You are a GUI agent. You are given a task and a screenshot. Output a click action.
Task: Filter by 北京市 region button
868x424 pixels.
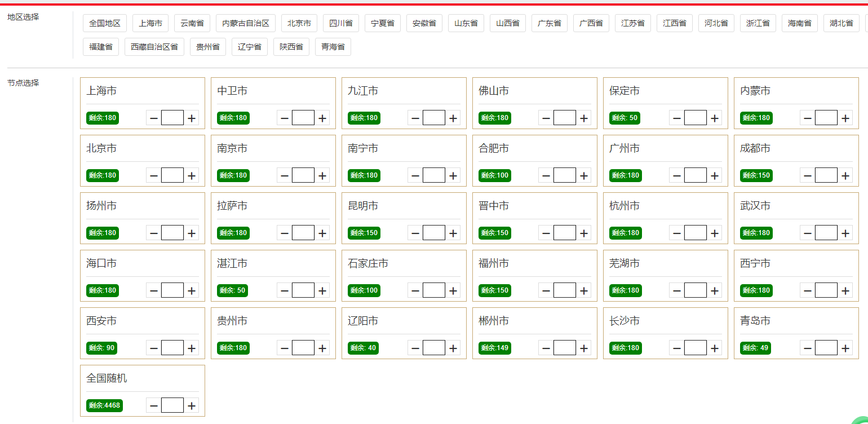tap(299, 23)
